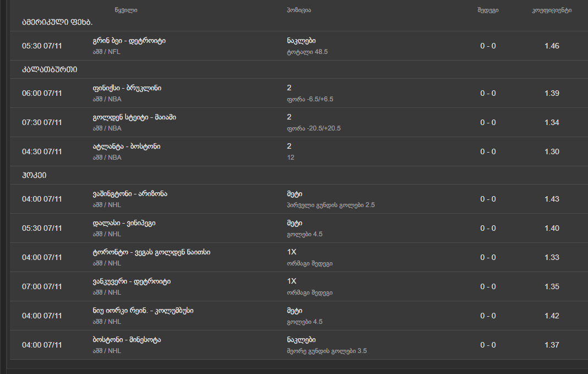Click the წყვილი column header
The height and width of the screenshot is (374, 588).
127,10
